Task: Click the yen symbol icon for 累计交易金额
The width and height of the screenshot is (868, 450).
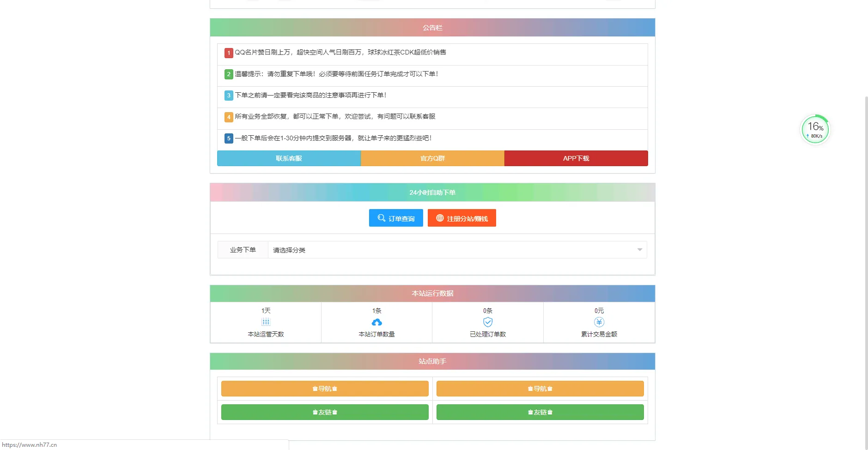Action: pyautogui.click(x=599, y=322)
